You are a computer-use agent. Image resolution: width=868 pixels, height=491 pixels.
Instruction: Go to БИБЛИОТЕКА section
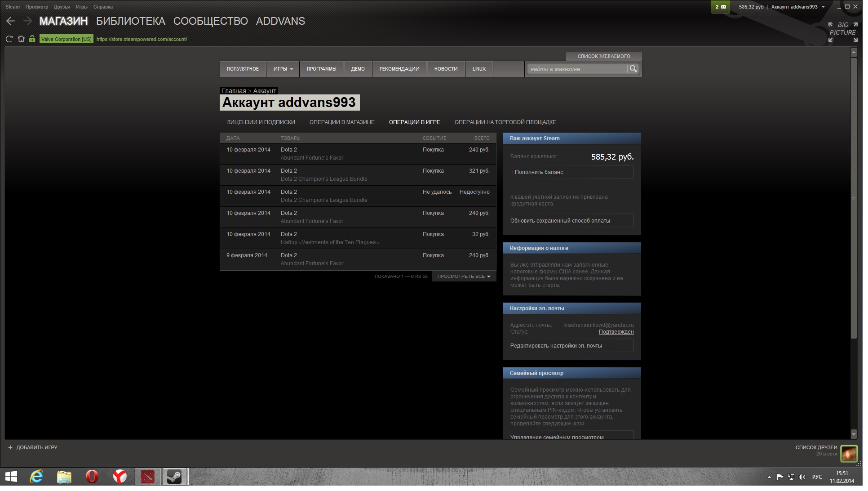pyautogui.click(x=132, y=21)
